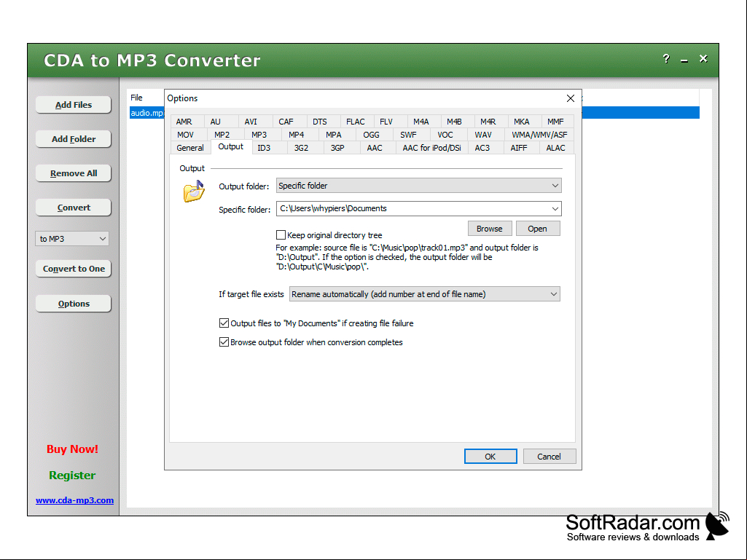Open the Output folder dropdown
The image size is (747, 560).
coord(419,186)
